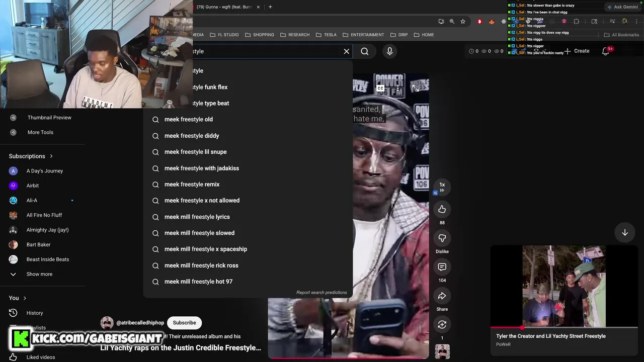This screenshot has width=644, height=362.
Task: Switch to the Gunna - wgft tab
Action: tap(224, 7)
